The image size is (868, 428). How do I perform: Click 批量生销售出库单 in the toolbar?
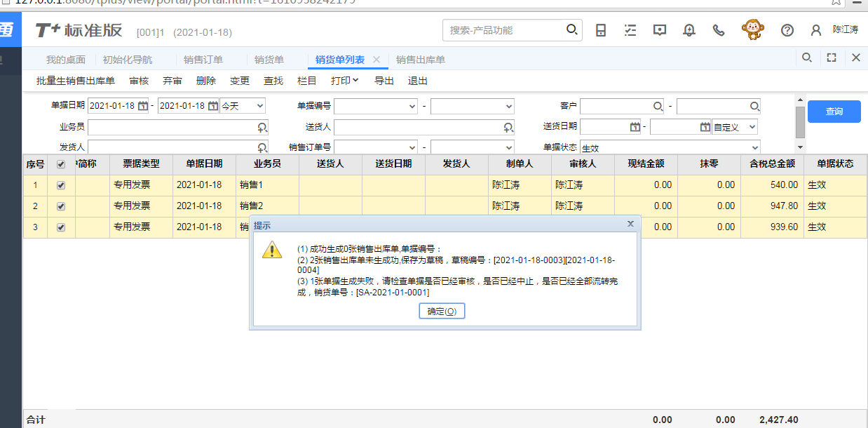(76, 81)
